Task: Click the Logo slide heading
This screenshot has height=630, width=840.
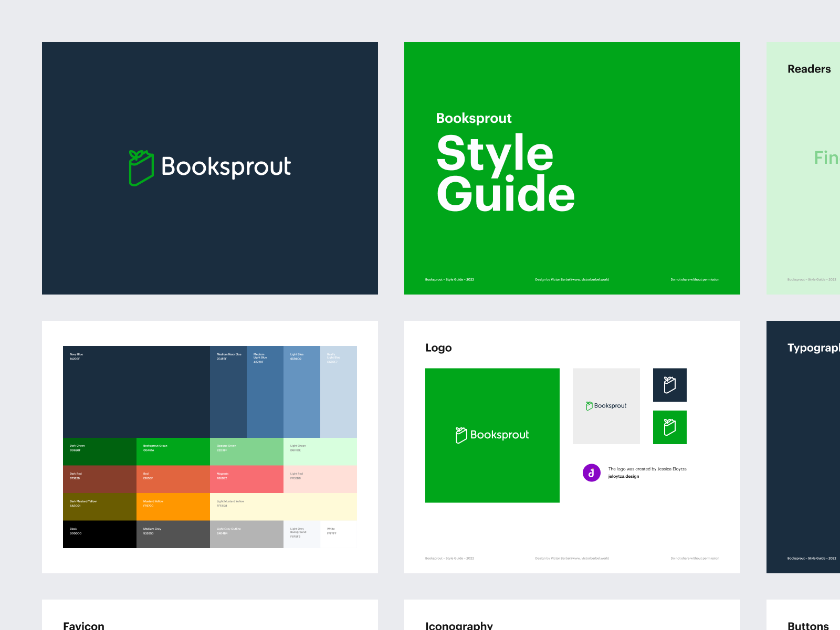Action: (438, 348)
